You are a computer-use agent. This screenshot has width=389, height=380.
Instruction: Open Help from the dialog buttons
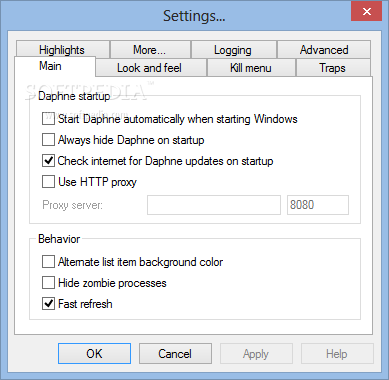(x=337, y=354)
